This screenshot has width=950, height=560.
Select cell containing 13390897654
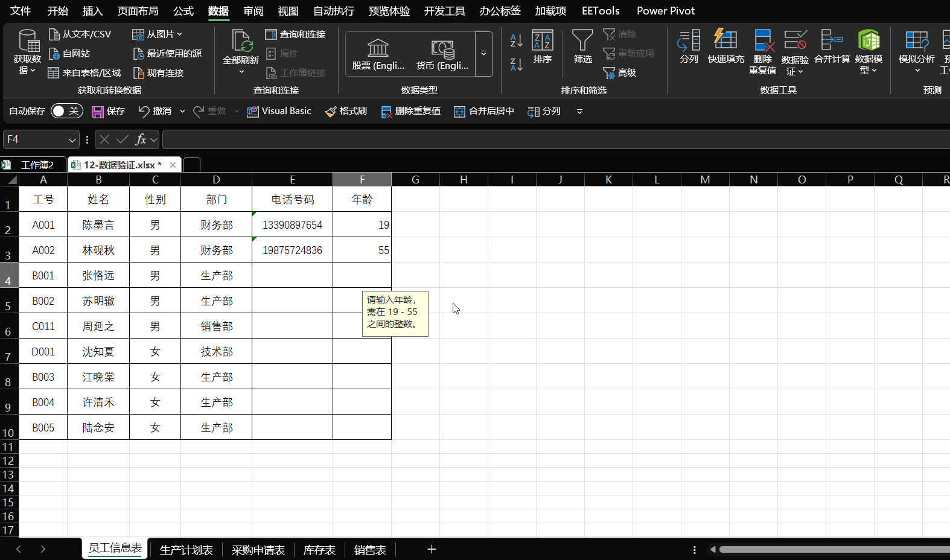292,224
